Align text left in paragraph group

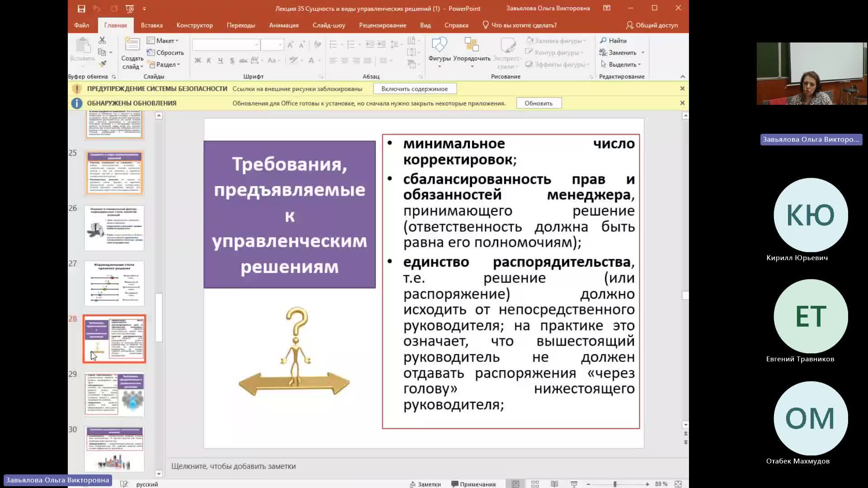pos(333,60)
